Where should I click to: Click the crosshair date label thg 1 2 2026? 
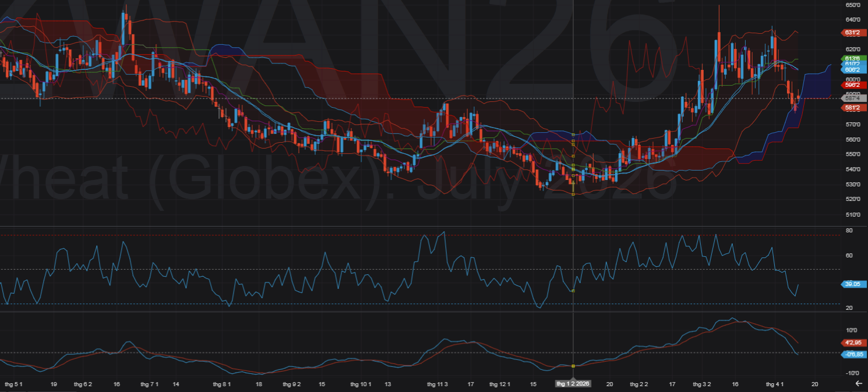pos(573,384)
